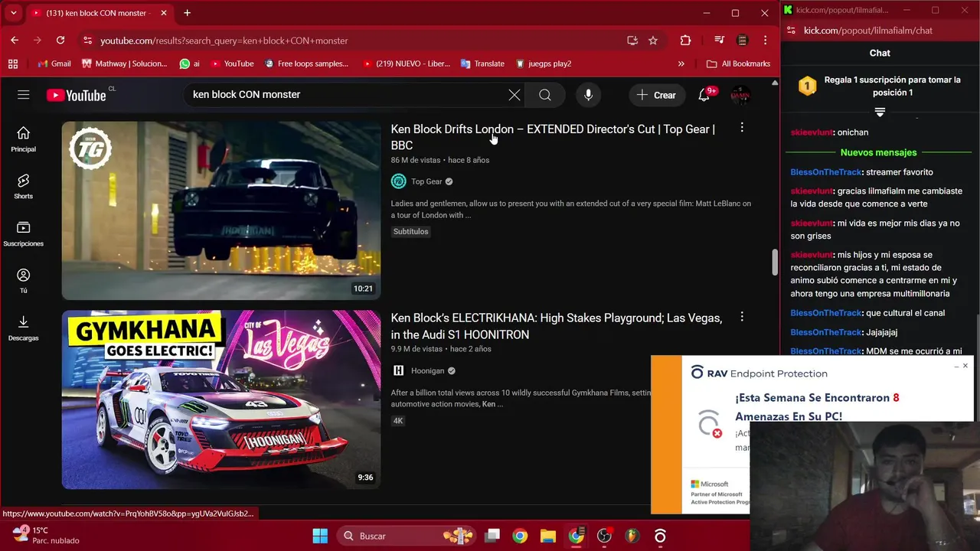Open Chrome profile avatar in toolbar
Viewport: 980px width, 551px height.
click(742, 41)
